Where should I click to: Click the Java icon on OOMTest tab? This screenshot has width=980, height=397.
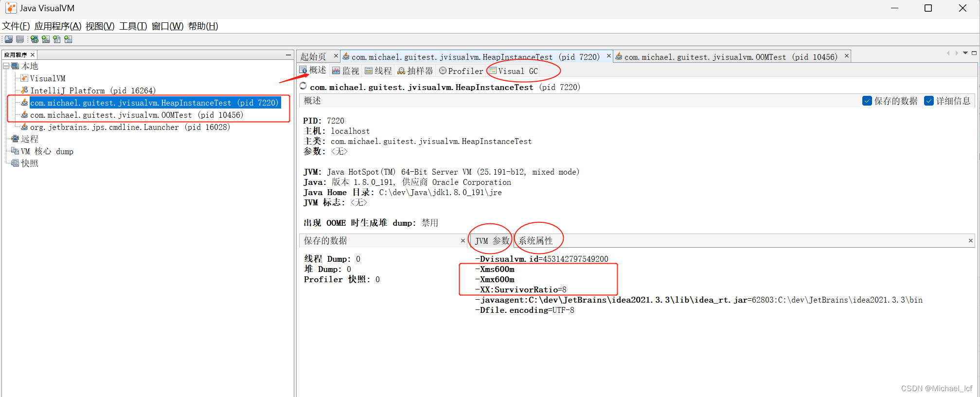click(x=619, y=56)
